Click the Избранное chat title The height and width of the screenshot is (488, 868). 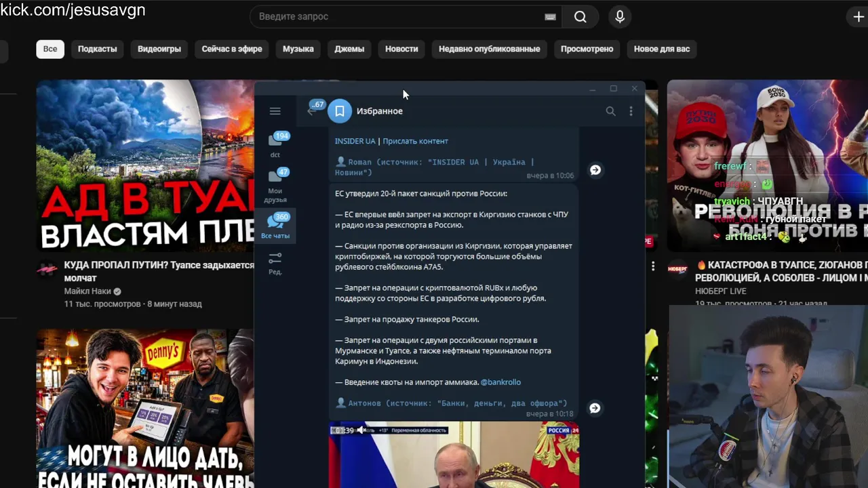[x=380, y=111]
